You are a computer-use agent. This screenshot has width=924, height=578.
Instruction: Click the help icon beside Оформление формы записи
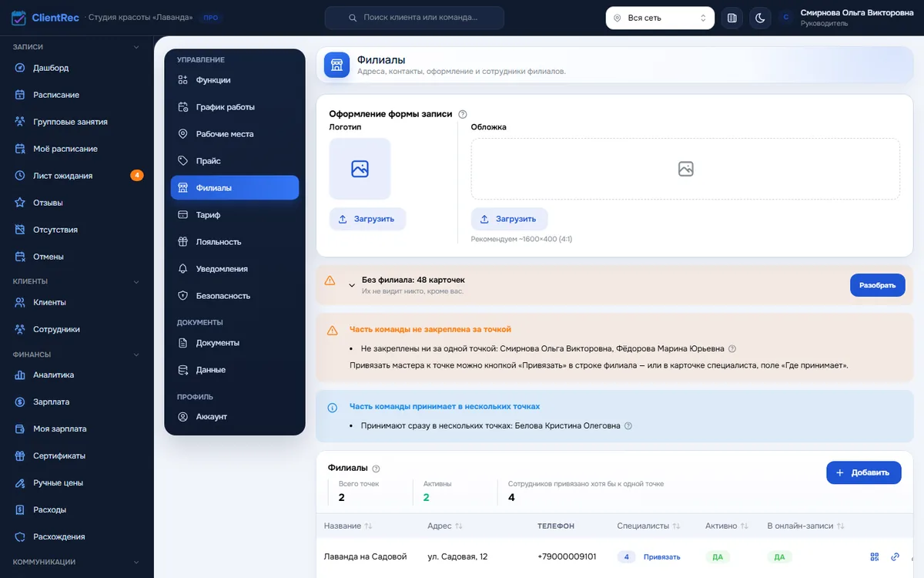(x=463, y=114)
